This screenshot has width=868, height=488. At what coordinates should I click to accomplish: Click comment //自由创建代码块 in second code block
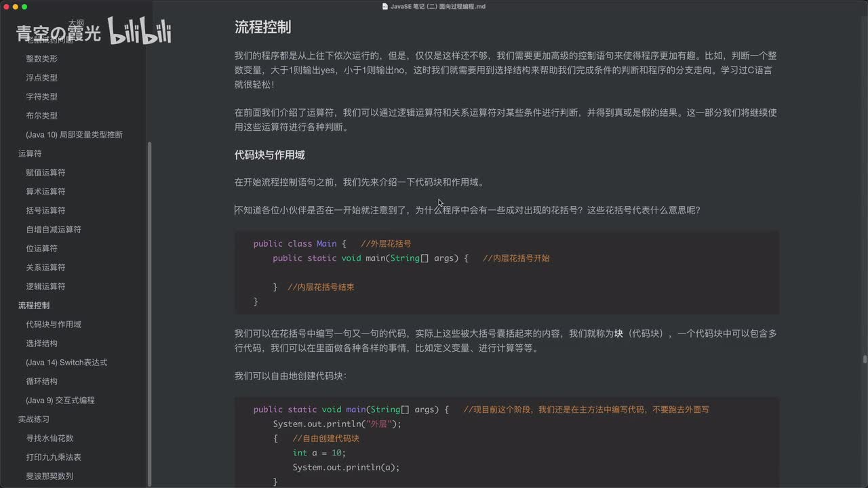325,439
